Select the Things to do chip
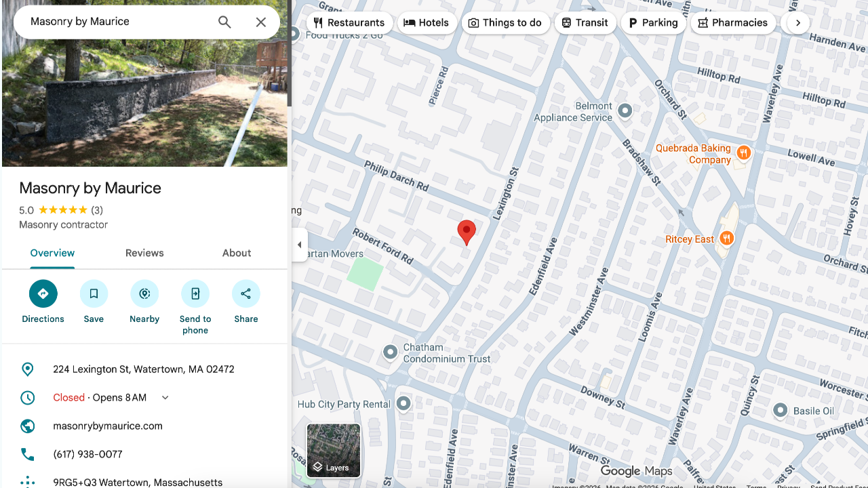Image resolution: width=868 pixels, height=488 pixels. coord(505,23)
